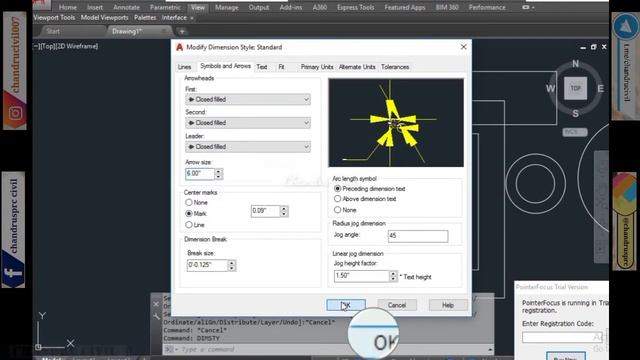Switch to the Fit tab
Screen dimensions: 640x360
281,67
